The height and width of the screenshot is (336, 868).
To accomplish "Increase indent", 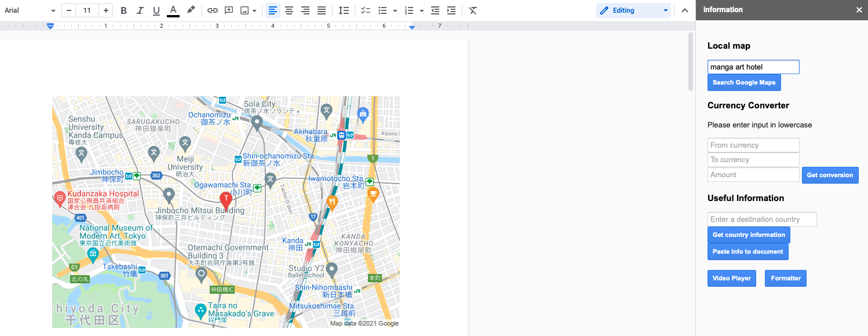I will [x=451, y=10].
